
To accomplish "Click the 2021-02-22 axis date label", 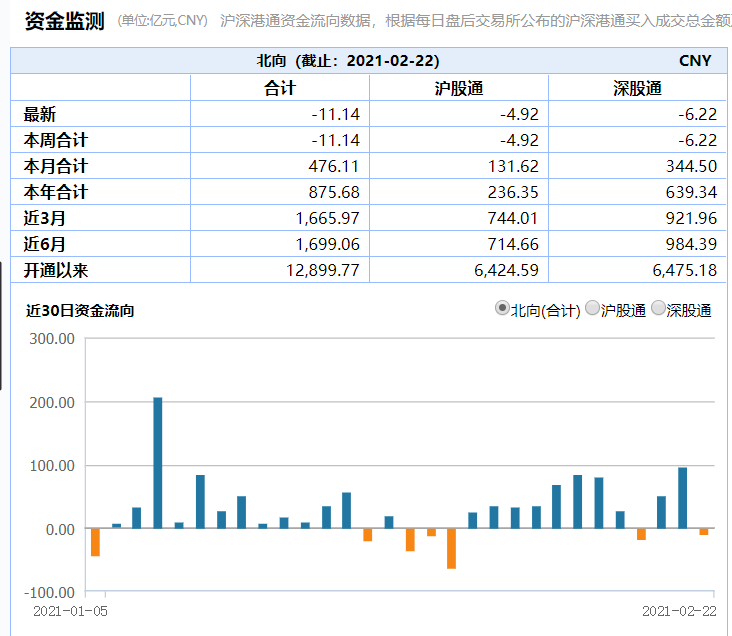I will click(679, 611).
